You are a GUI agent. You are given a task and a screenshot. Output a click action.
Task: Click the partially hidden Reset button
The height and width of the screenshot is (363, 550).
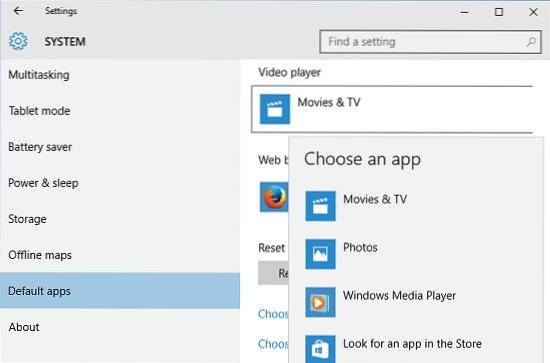pyautogui.click(x=273, y=273)
